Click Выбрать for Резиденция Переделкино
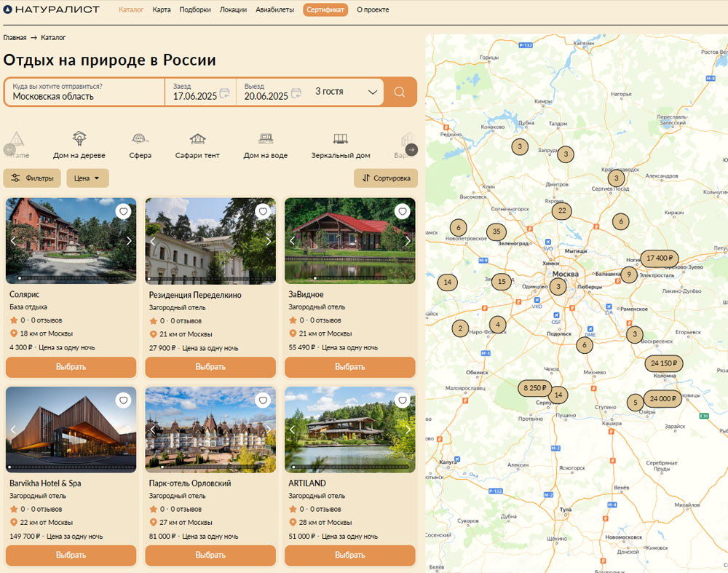Viewport: 728px width, 573px height. pos(210,367)
